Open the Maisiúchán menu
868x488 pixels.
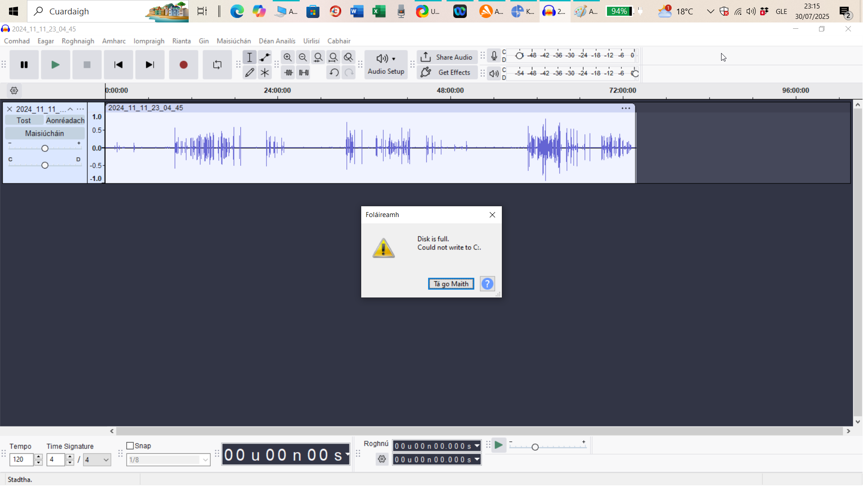pos(233,40)
